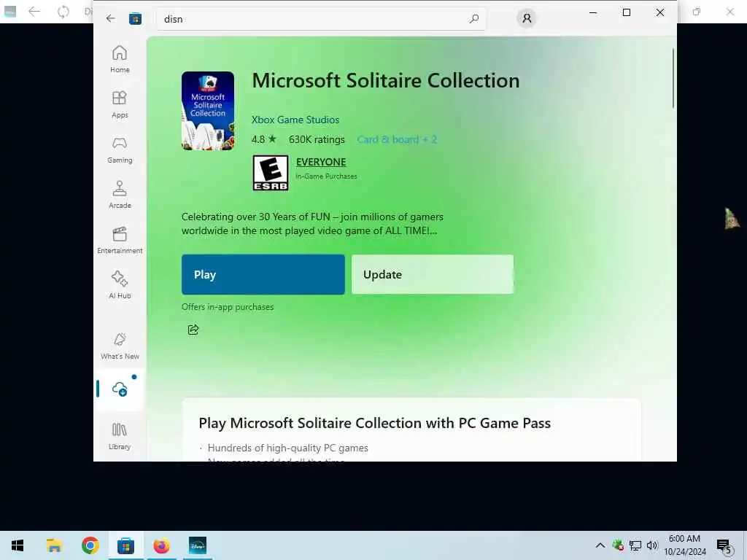Click Hundreds of high-quality PC games text
This screenshot has width=747, height=560.
287,448
